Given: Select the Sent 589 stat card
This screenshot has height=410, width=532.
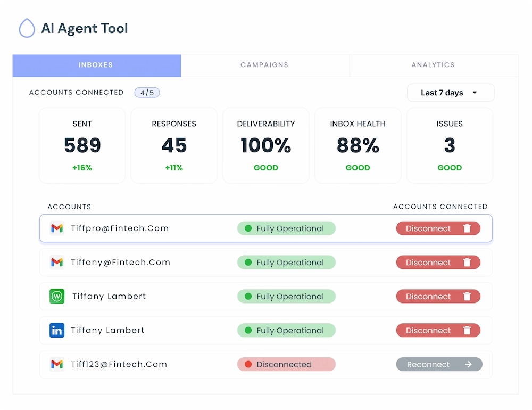Looking at the screenshot, I should (x=82, y=145).
